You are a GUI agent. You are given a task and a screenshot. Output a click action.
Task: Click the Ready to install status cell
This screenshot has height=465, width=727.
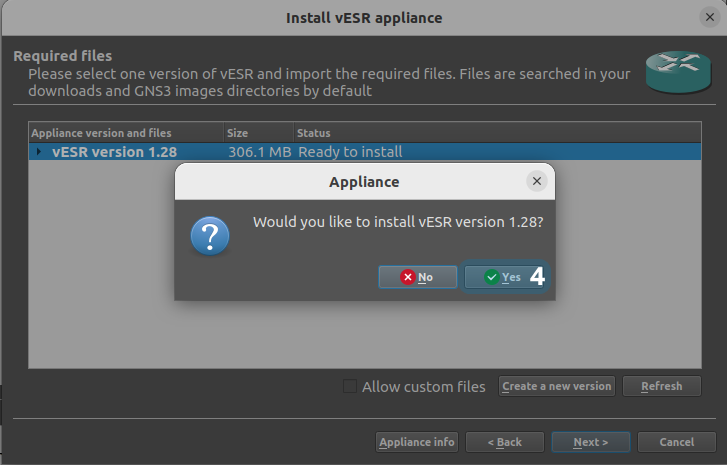click(350, 152)
